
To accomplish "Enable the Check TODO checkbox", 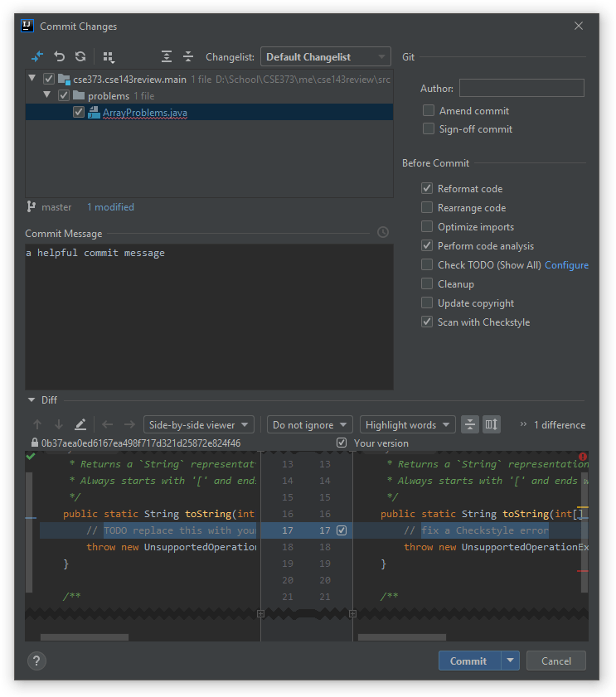I will click(x=427, y=264).
